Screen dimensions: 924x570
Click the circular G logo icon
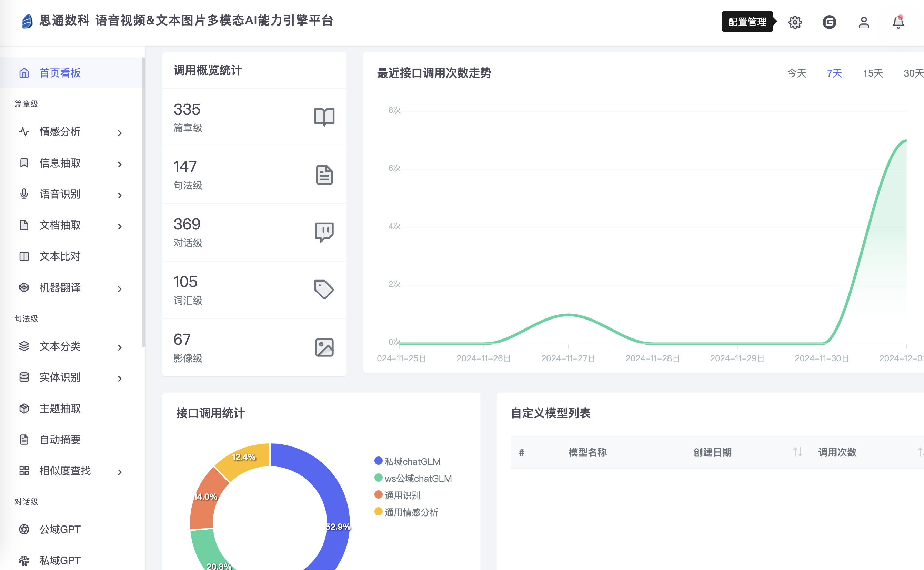point(829,22)
